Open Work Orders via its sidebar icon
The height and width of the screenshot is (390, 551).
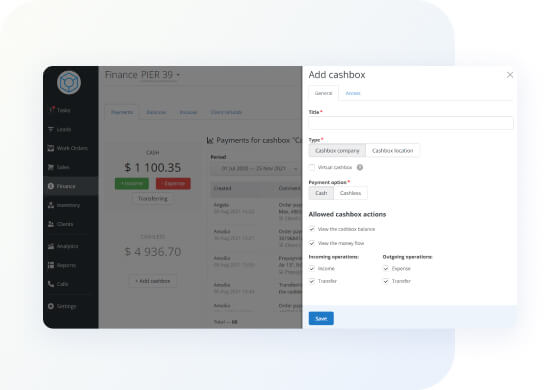pyautogui.click(x=51, y=148)
